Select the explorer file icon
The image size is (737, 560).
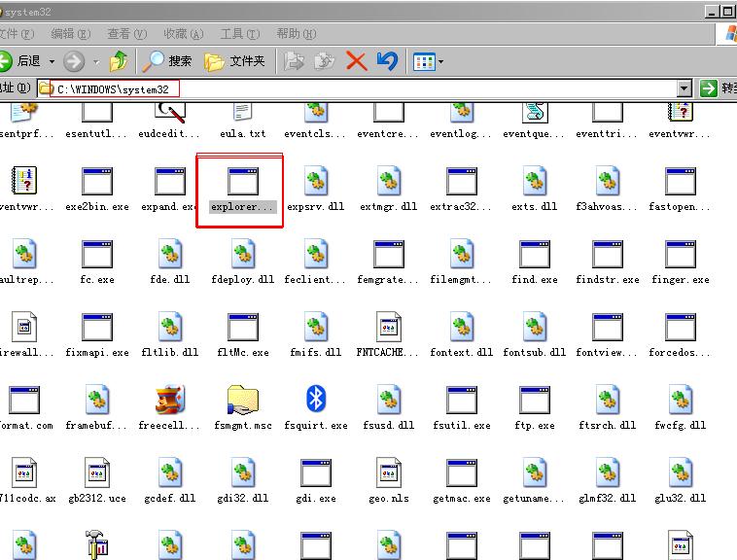[243, 181]
